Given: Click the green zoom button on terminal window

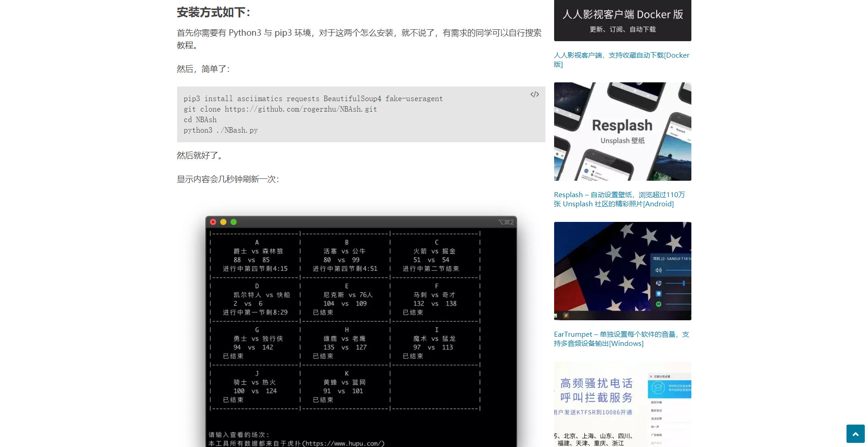Looking at the screenshot, I should point(233,222).
